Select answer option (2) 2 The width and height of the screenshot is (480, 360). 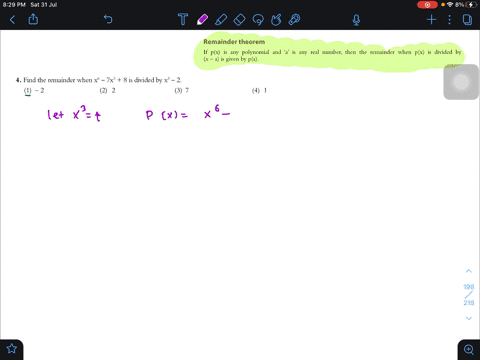pyautogui.click(x=107, y=90)
